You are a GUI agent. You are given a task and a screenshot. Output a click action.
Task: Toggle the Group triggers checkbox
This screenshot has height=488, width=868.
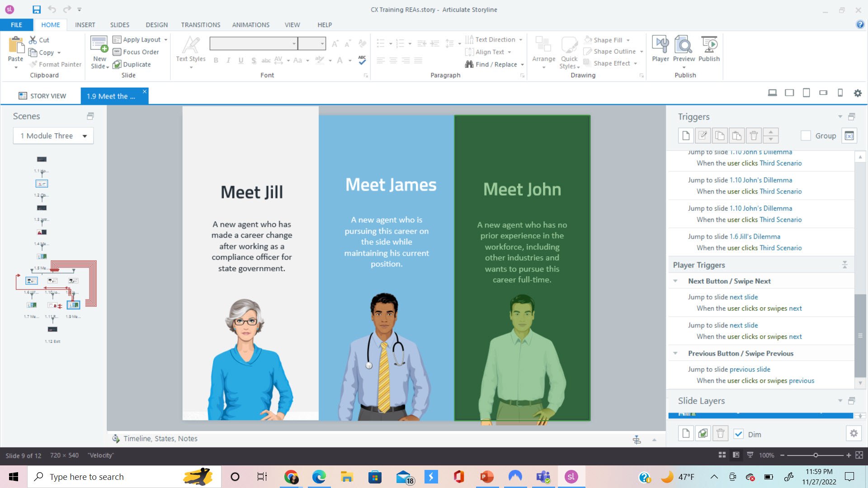click(805, 136)
